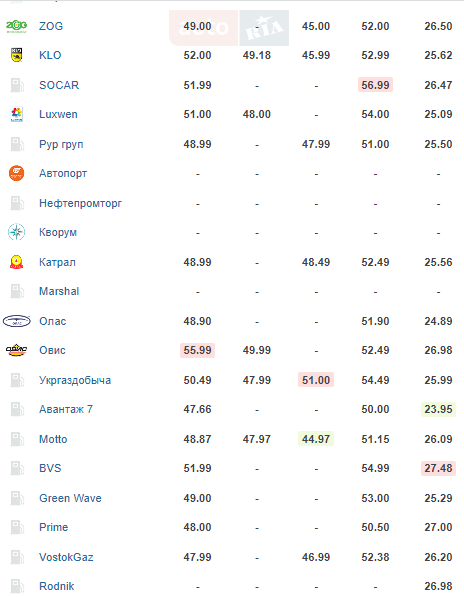Open the Green Wave station link

tap(70, 498)
